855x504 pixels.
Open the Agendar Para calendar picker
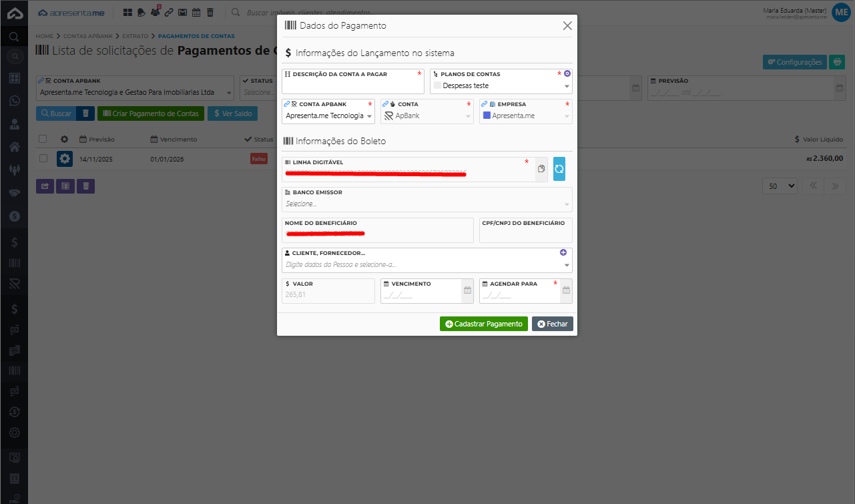pos(565,290)
